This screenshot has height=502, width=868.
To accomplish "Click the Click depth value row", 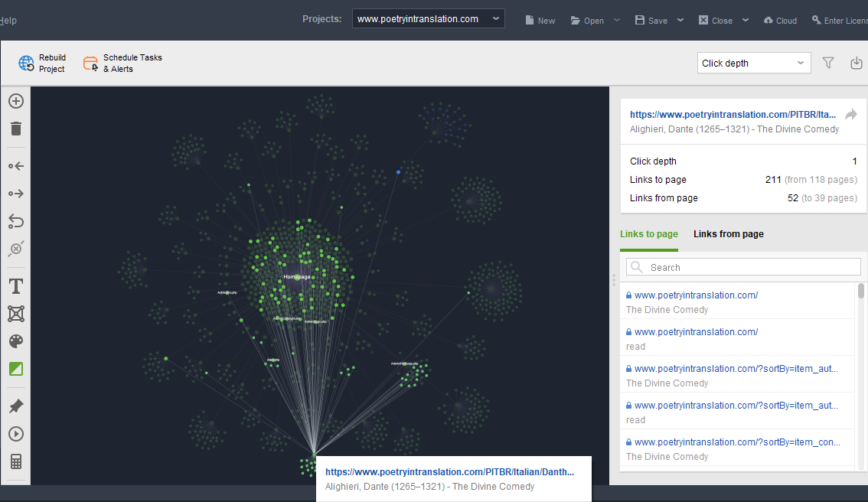I will 743,161.
